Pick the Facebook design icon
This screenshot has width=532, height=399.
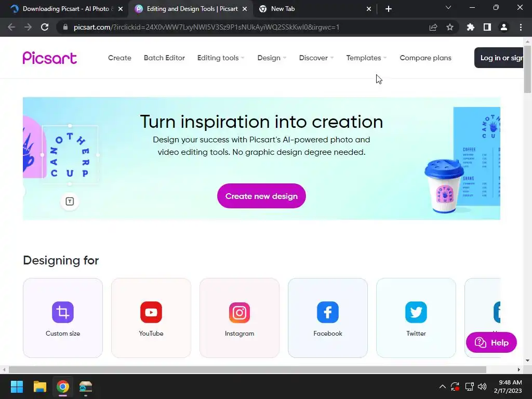(x=328, y=312)
